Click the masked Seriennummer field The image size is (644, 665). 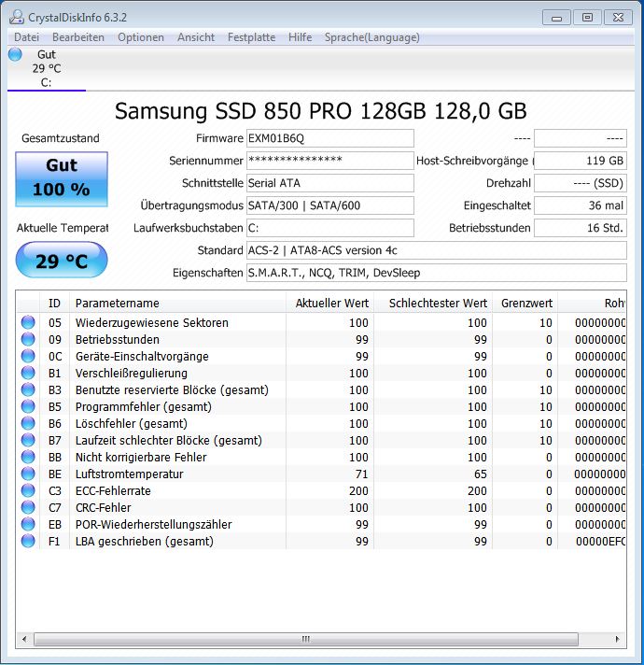pyautogui.click(x=330, y=161)
